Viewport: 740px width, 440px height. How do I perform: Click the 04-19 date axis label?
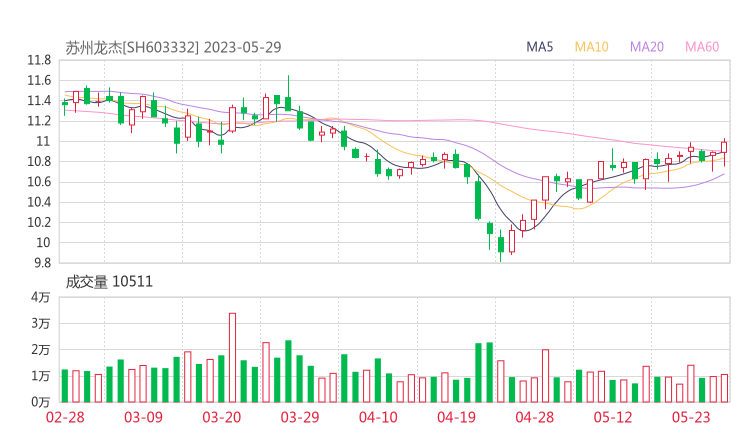pyautogui.click(x=456, y=417)
